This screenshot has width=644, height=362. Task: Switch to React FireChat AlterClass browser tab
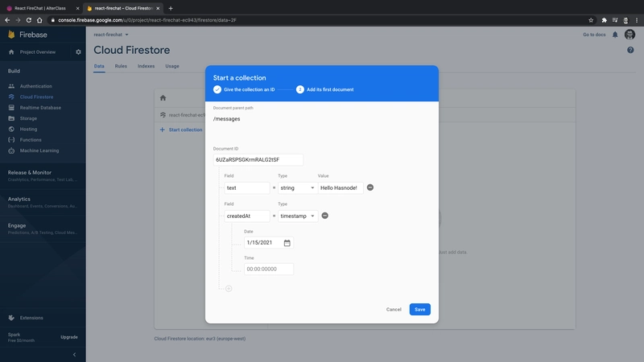[x=41, y=8]
